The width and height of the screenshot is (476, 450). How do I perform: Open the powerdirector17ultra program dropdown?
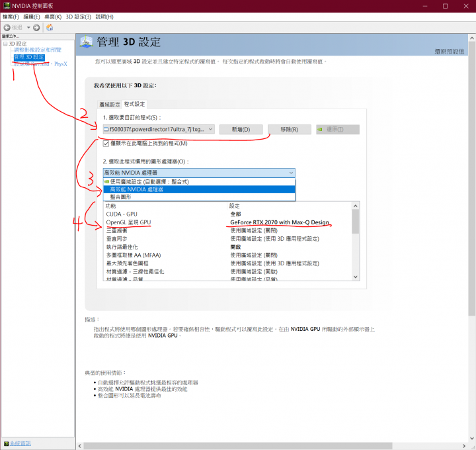(159, 130)
